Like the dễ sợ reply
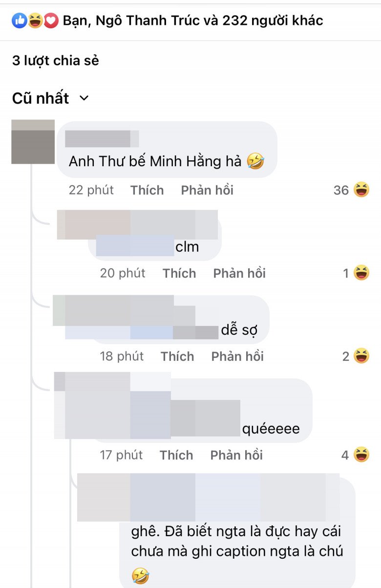381x588 pixels. pyautogui.click(x=177, y=356)
